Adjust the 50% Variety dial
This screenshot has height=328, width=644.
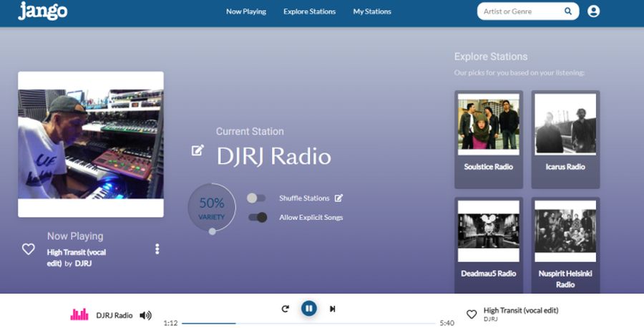(x=212, y=208)
